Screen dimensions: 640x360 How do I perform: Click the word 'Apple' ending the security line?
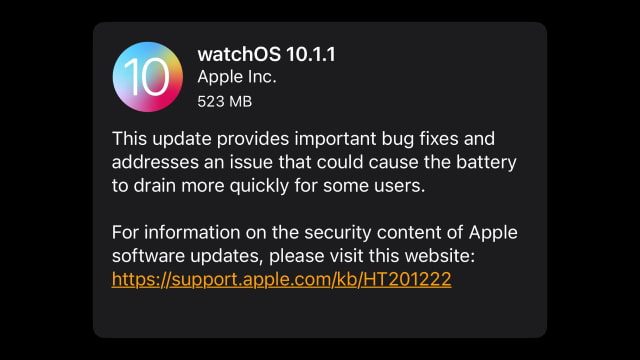point(493,233)
